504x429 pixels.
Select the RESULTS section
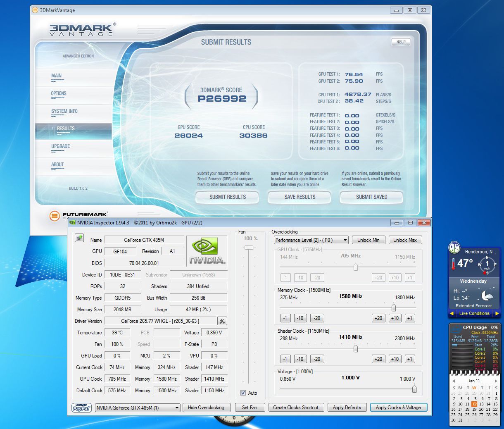pos(74,131)
